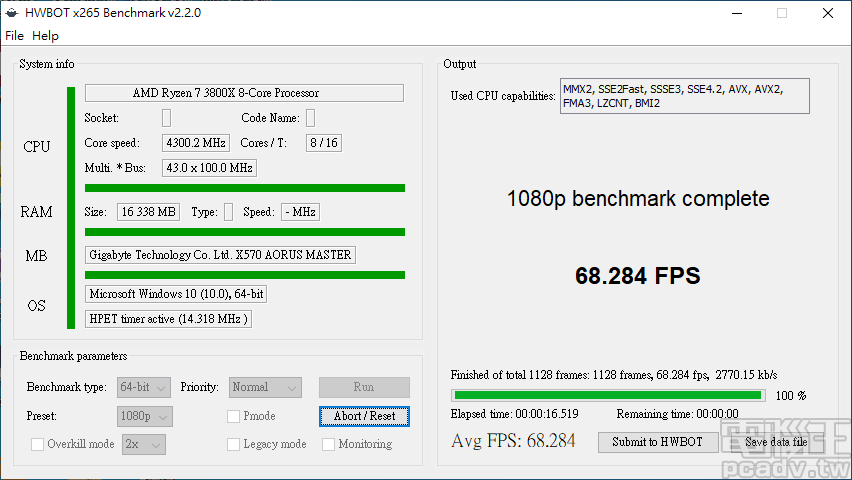Screen dimensions: 852x480
Task: Open the Help menu
Action: click(x=45, y=36)
